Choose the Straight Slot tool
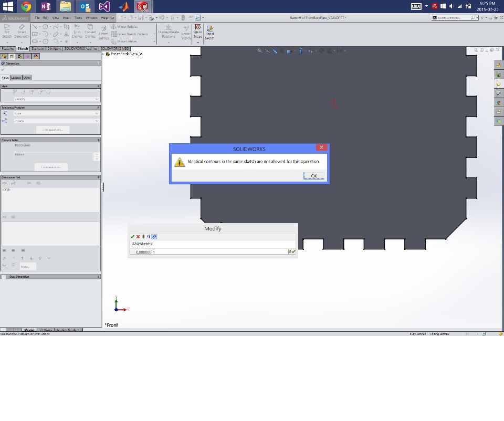The height and width of the screenshot is (421, 504). coord(35,41)
